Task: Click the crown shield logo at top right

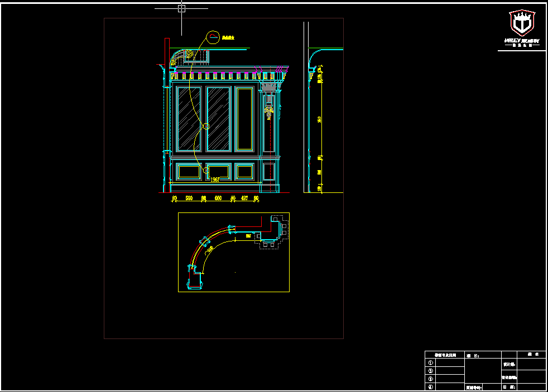Action: pos(522,23)
